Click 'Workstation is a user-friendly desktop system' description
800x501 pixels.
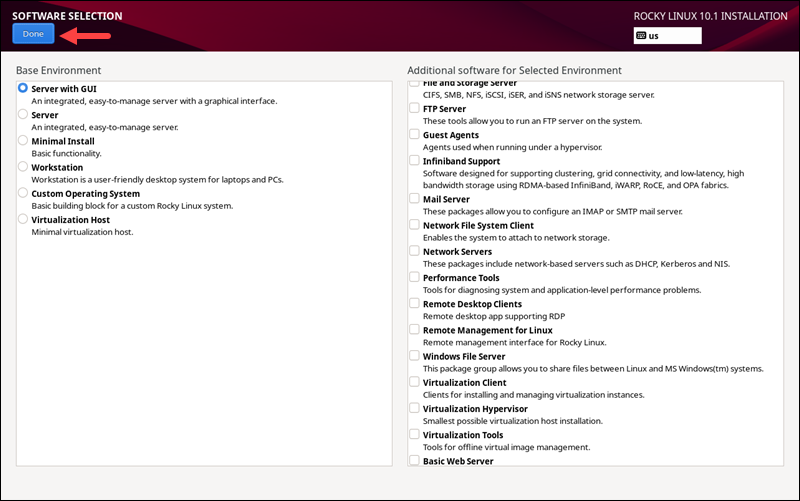[158, 180]
